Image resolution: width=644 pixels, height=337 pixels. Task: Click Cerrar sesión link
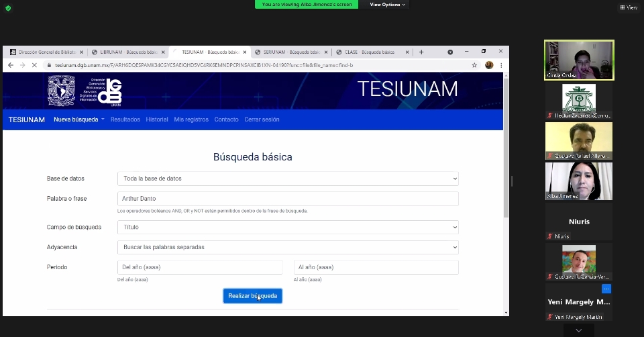(x=262, y=119)
